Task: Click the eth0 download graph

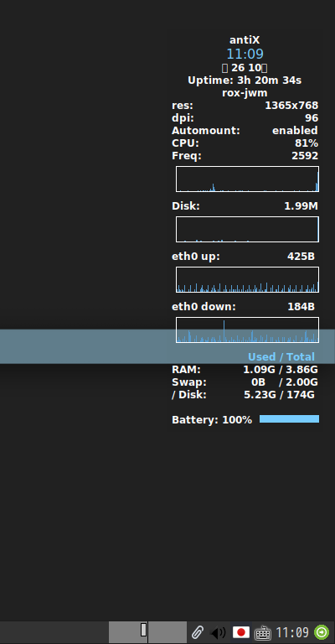Action: pyautogui.click(x=247, y=330)
